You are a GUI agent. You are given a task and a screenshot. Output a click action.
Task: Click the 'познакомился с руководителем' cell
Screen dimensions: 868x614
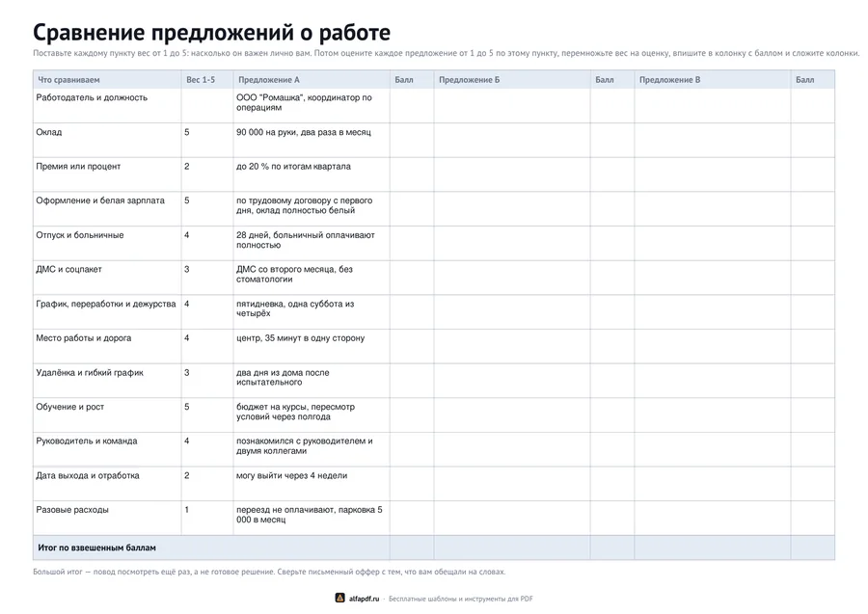pyautogui.click(x=312, y=449)
